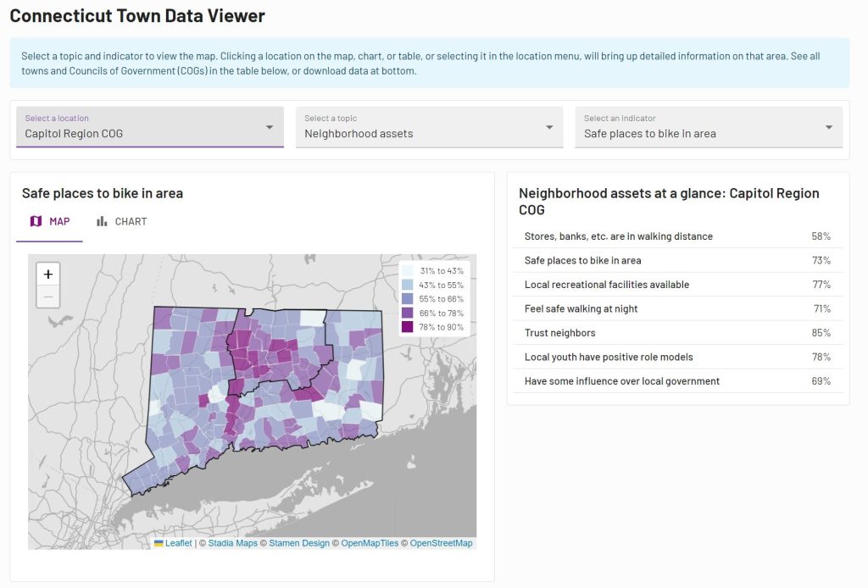Switch to the MAP tab

pyautogui.click(x=50, y=221)
